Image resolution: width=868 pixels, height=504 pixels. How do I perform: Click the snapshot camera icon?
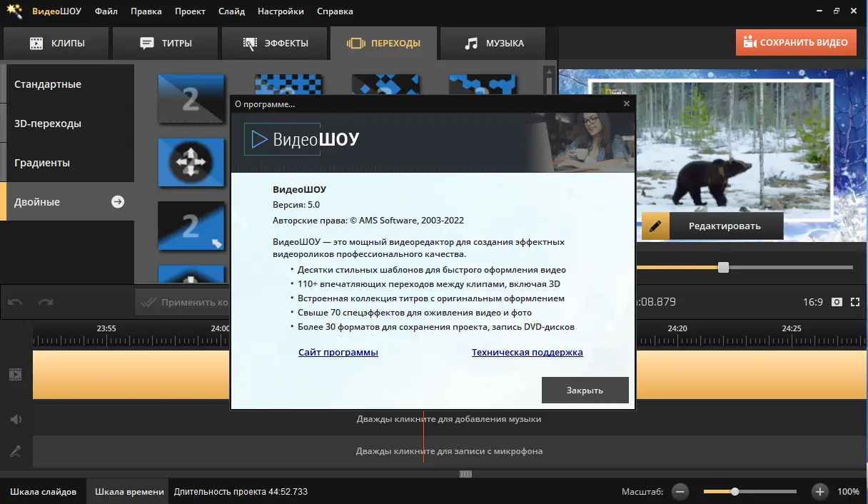click(837, 302)
